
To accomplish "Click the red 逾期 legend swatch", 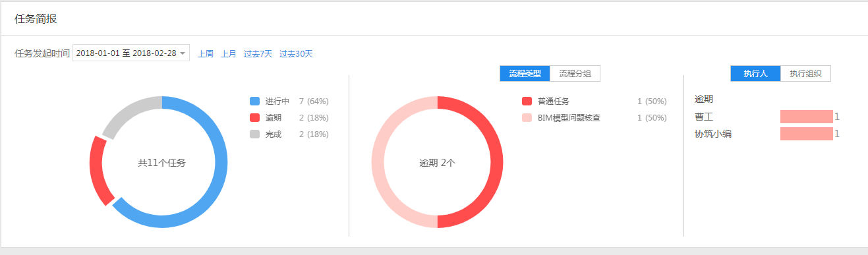I will tap(255, 118).
